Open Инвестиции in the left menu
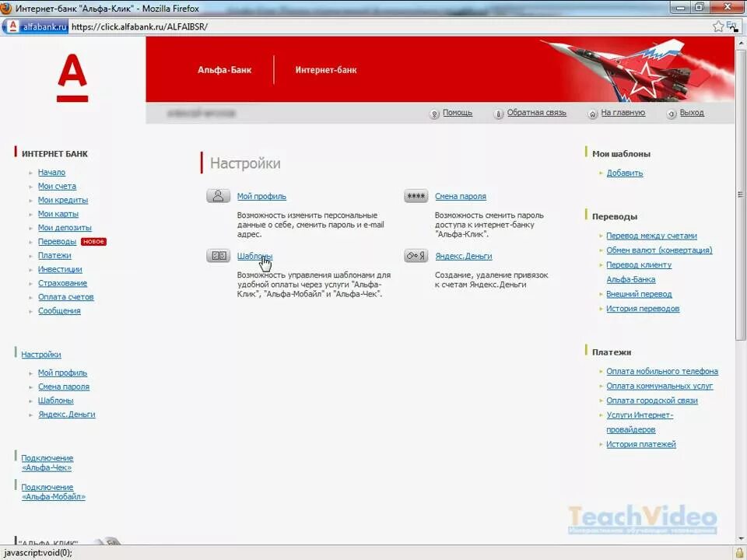747x560 pixels. [60, 269]
